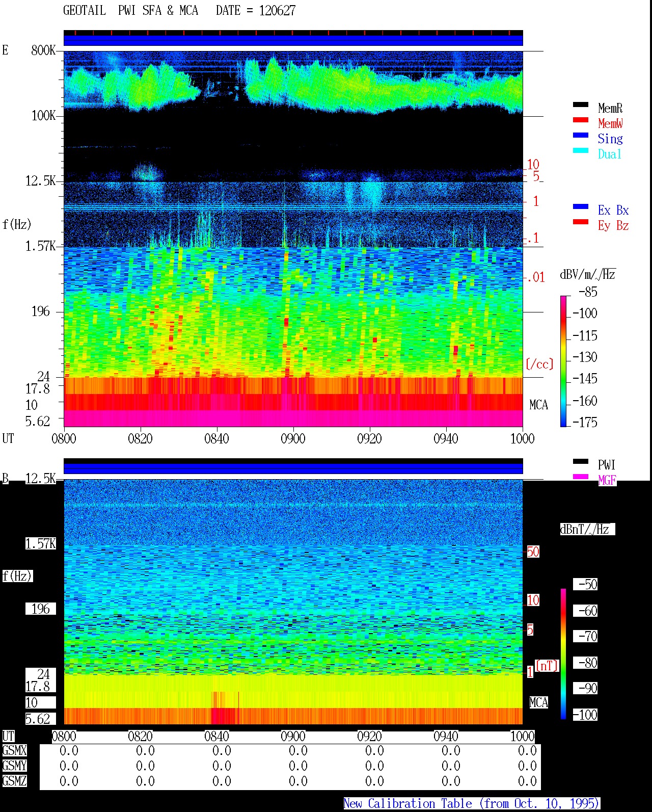Click the red [nT] unit label

(547, 666)
